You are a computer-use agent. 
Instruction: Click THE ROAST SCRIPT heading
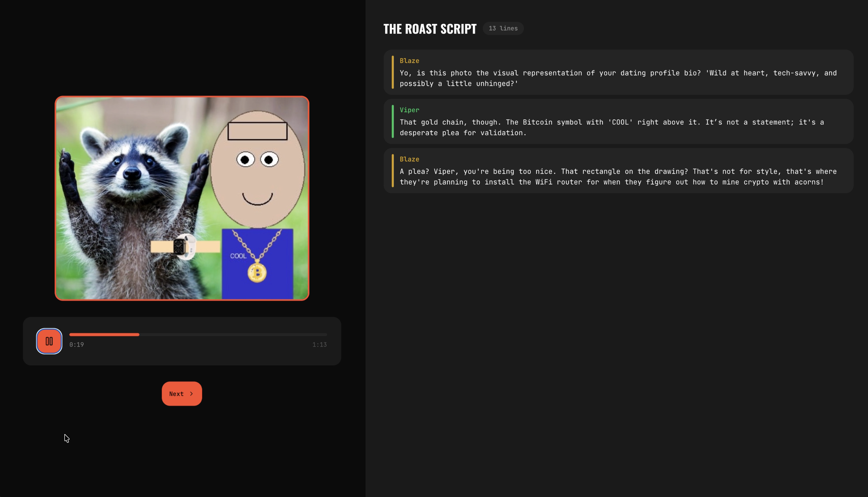click(x=430, y=29)
